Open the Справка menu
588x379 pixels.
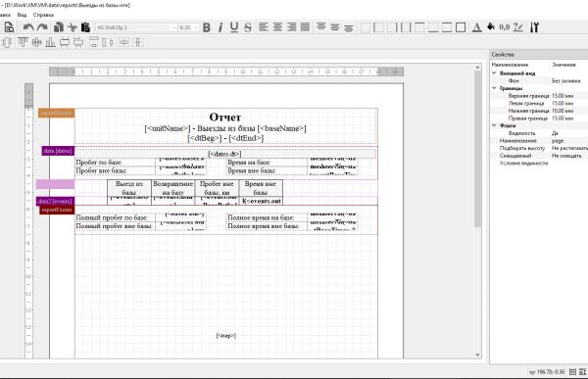(43, 15)
